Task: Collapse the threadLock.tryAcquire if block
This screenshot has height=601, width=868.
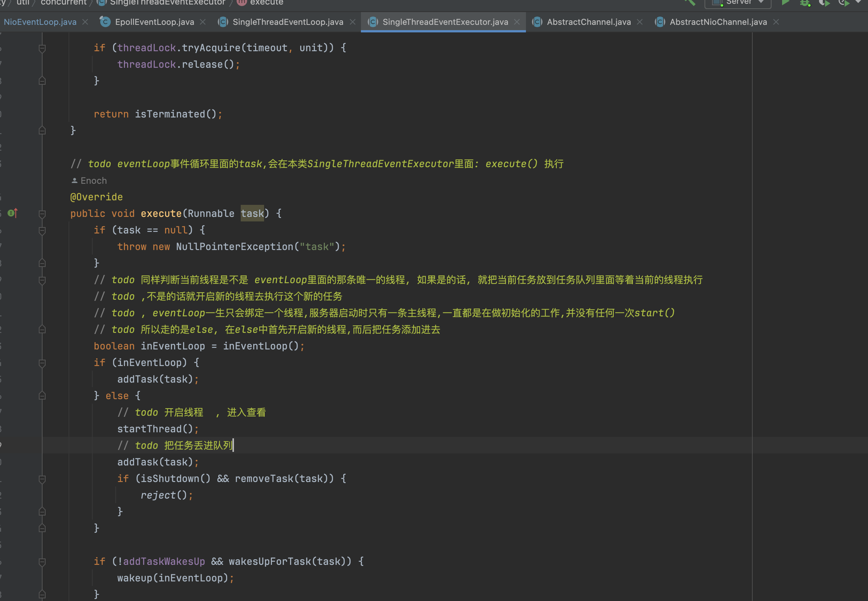Action: tap(42, 48)
